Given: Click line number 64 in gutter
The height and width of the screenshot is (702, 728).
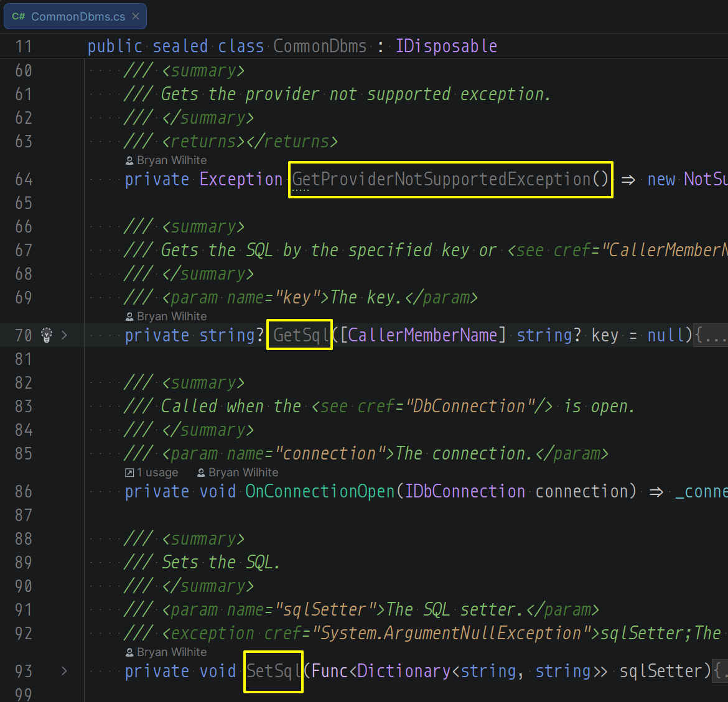Looking at the screenshot, I should (x=24, y=179).
